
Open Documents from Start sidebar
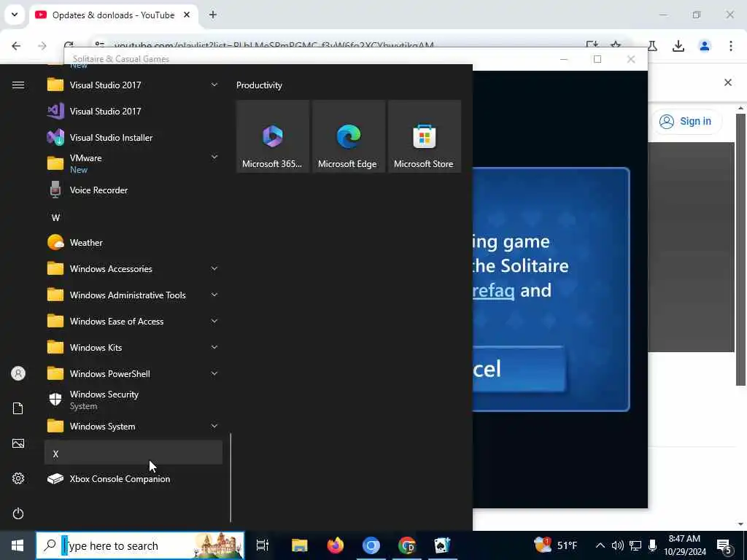click(x=18, y=408)
